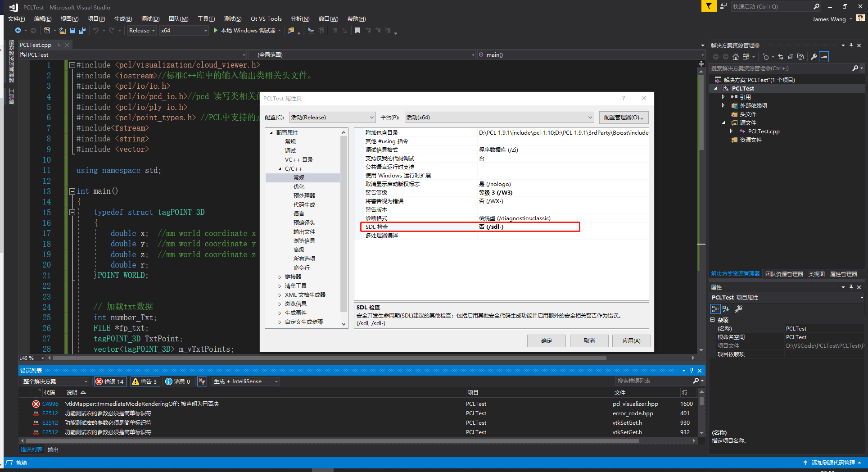
Task: Collapse the typedef struct outline box
Action: click(72, 212)
